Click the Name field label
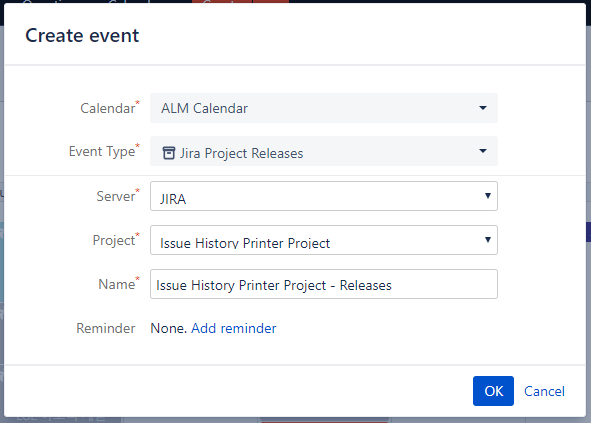 (118, 284)
